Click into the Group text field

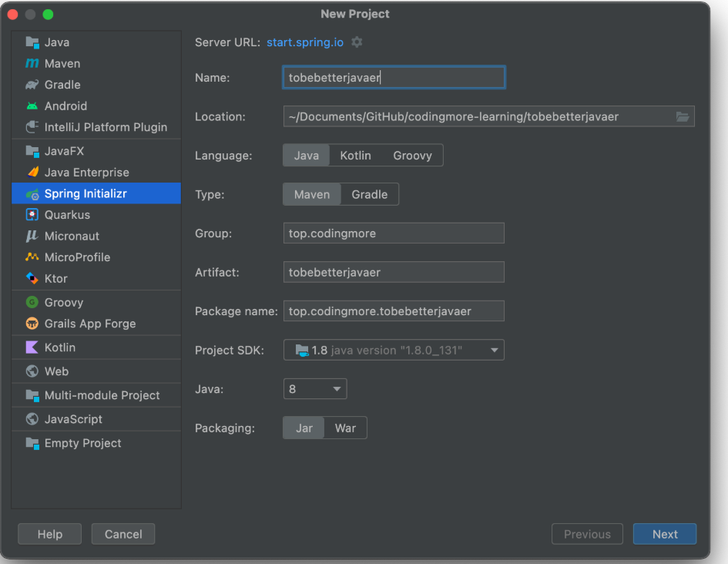[x=394, y=233]
